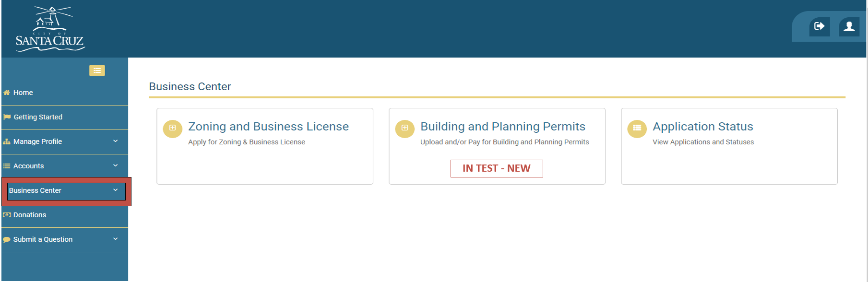Open the user profile icon

(848, 27)
